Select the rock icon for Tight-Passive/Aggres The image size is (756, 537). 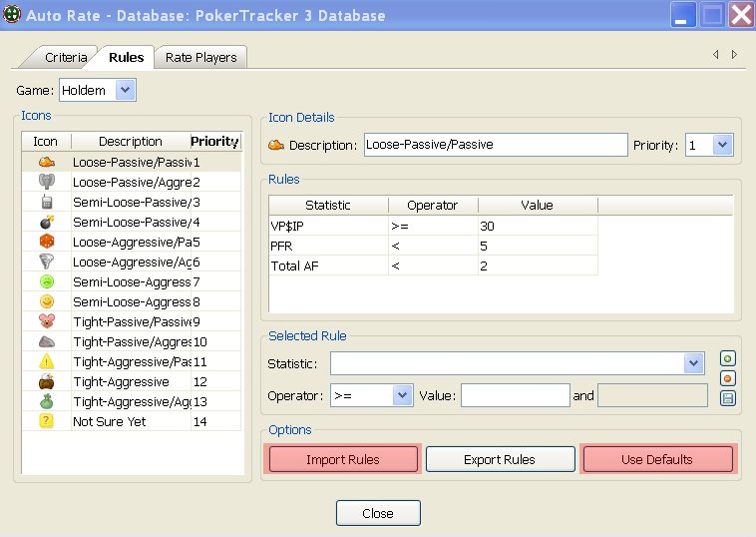(x=47, y=341)
